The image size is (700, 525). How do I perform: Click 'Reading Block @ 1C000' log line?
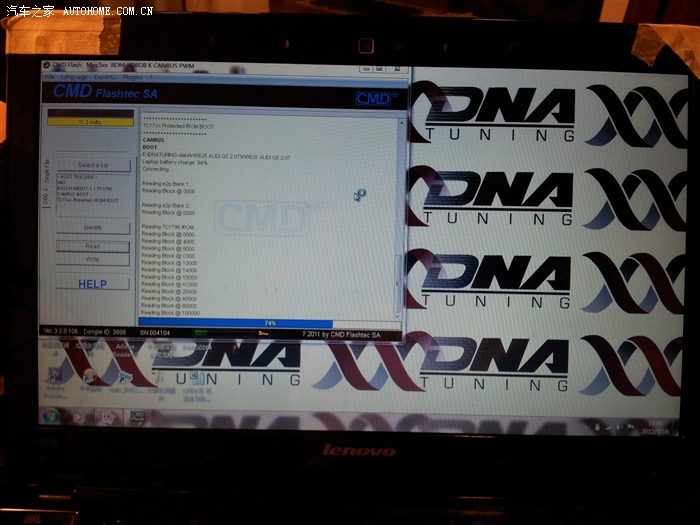coord(169,284)
